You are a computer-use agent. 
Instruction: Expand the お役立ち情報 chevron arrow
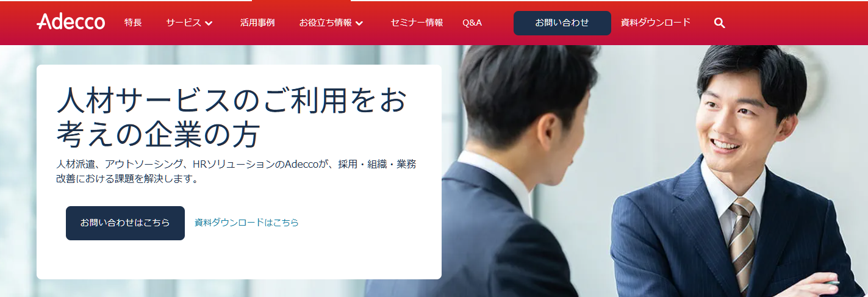[x=359, y=23]
